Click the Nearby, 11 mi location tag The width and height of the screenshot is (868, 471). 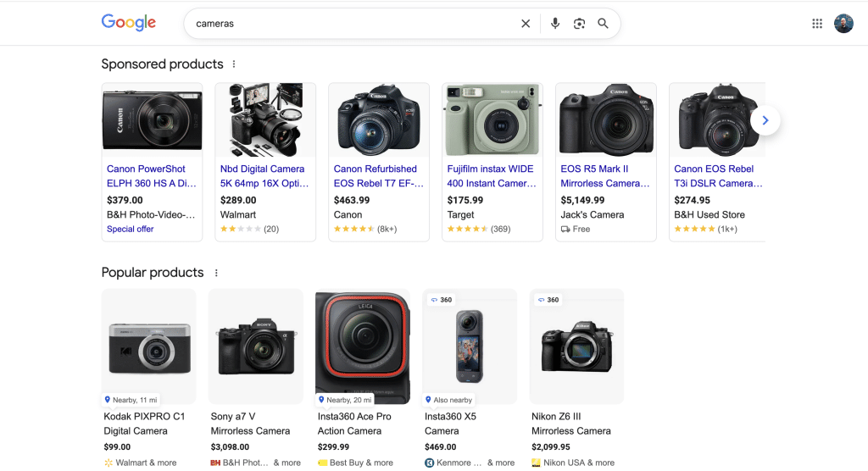click(131, 400)
